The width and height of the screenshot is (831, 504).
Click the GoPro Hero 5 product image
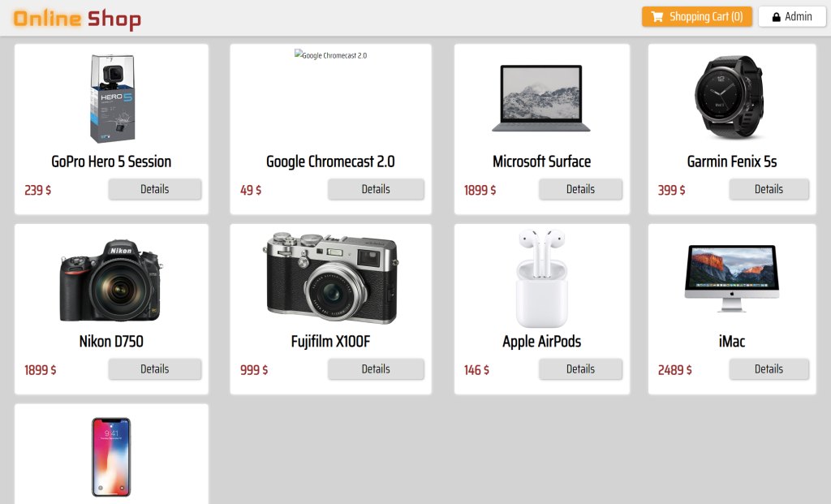tap(110, 97)
